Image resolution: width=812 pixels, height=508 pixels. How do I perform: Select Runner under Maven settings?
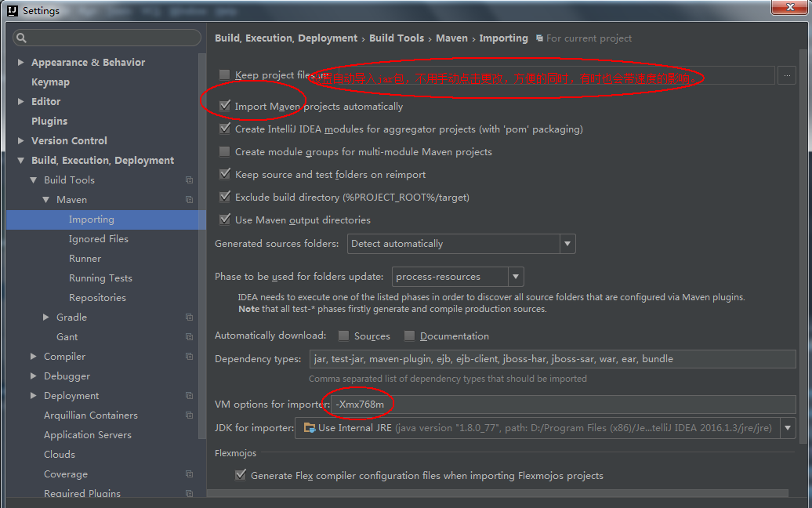[85, 259]
